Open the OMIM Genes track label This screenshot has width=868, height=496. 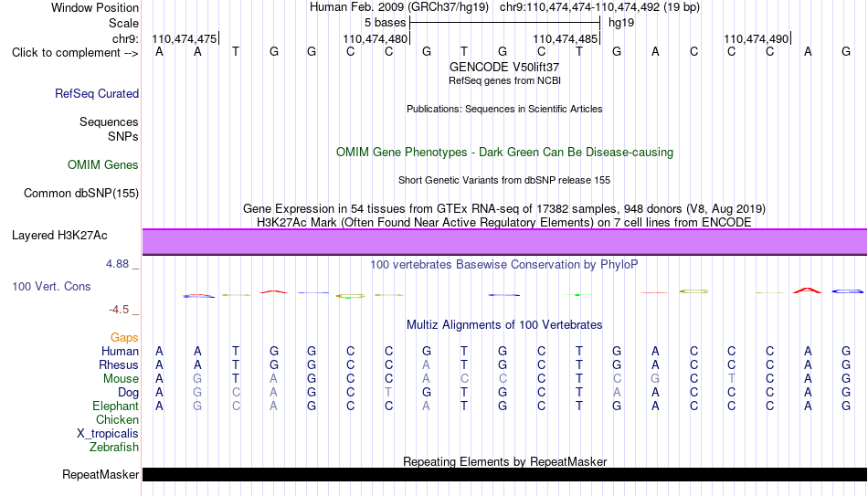click(x=103, y=165)
